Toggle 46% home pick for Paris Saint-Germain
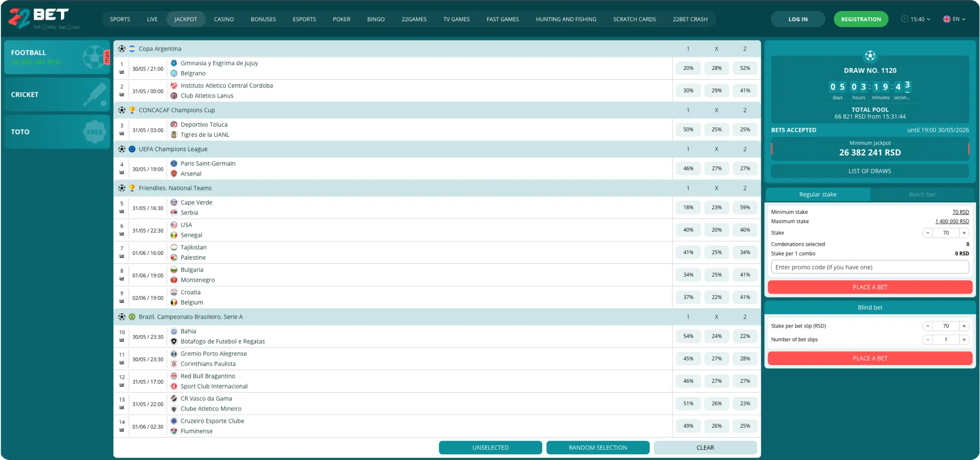Viewport: 980px width, 460px height. (x=688, y=168)
